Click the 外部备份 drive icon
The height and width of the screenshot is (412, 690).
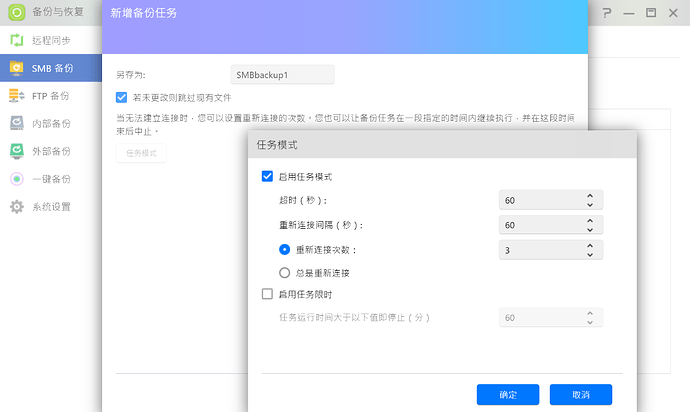pos(16,151)
